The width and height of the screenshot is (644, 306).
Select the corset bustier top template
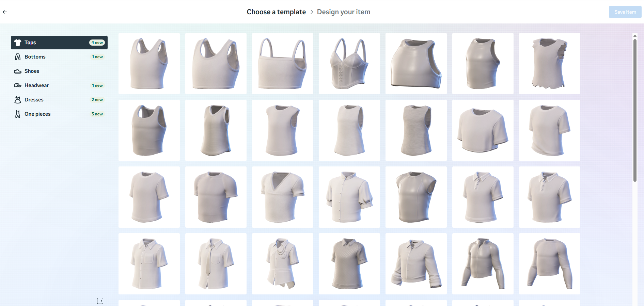[349, 64]
